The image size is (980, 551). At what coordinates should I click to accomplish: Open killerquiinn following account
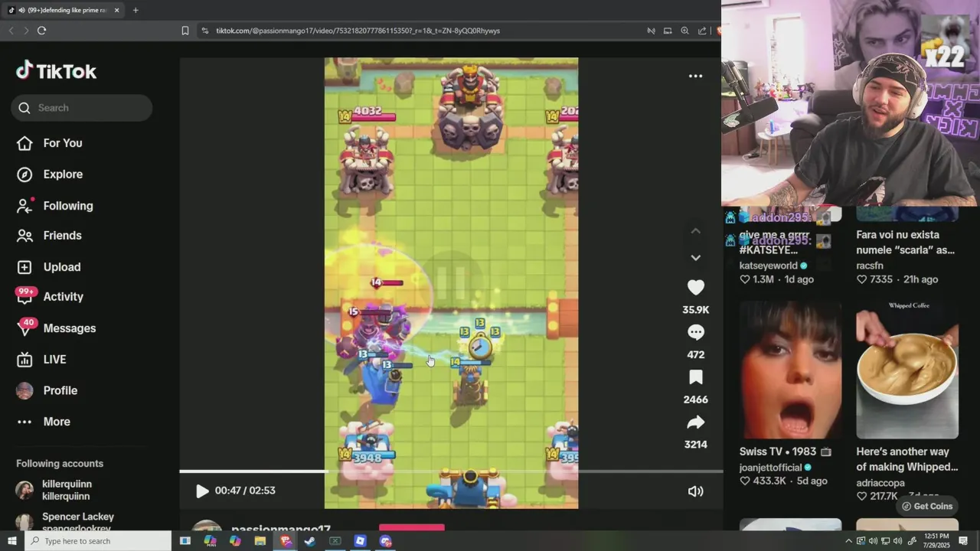click(55, 490)
